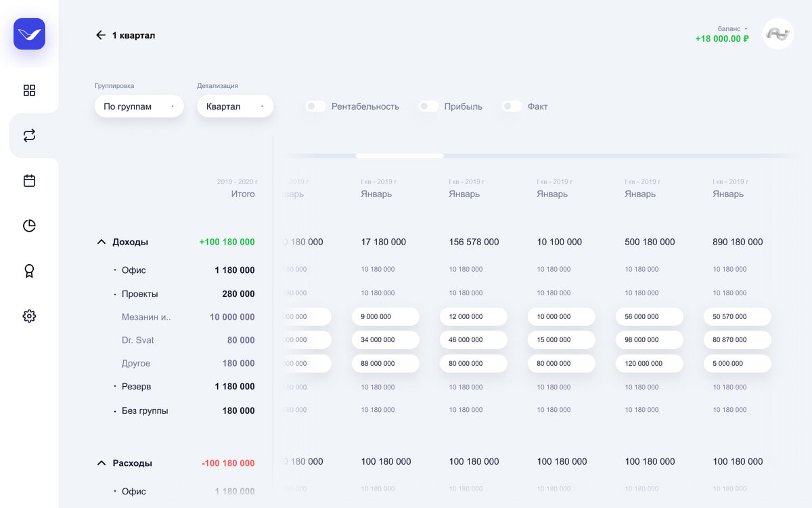Edit the 50 570 000 field
The image size is (812, 508).
[738, 316]
